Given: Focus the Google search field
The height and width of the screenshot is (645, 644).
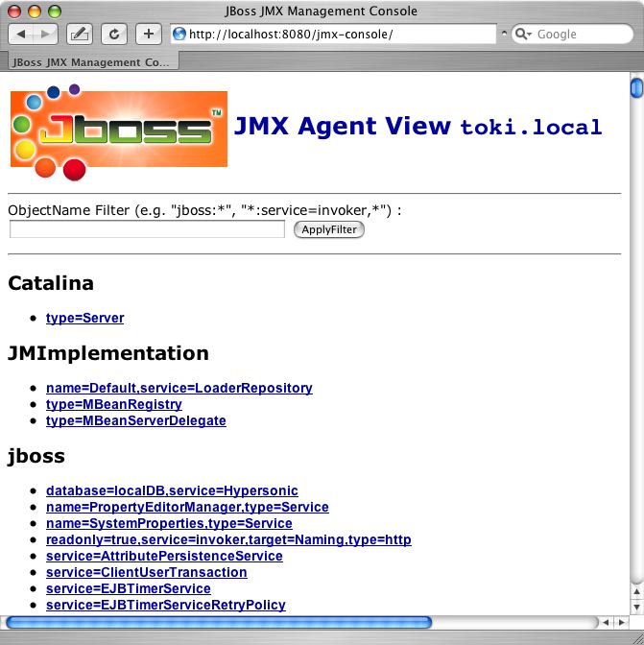Looking at the screenshot, I should pyautogui.click(x=572, y=34).
